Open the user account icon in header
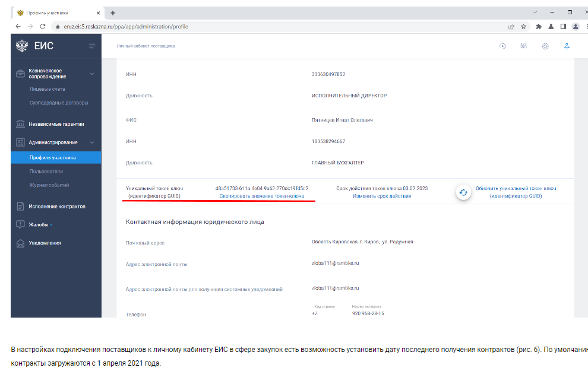Viewport: 588px width, 371px height. tap(567, 46)
